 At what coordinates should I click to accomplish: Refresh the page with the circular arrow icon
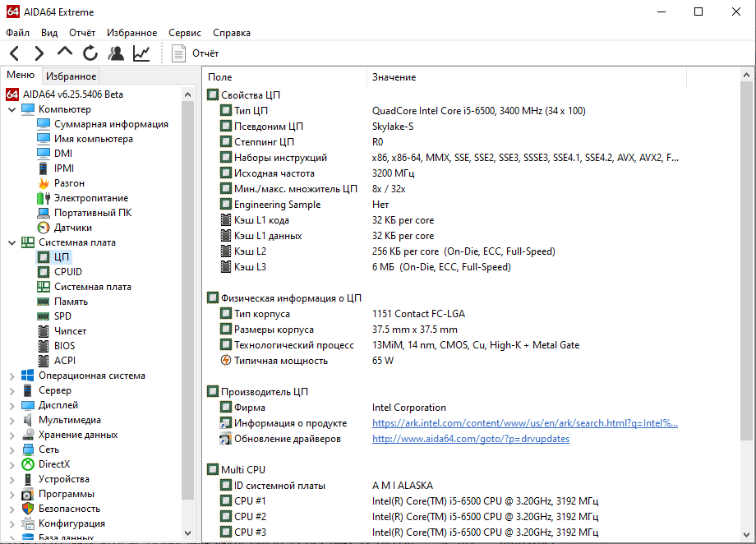coord(90,53)
